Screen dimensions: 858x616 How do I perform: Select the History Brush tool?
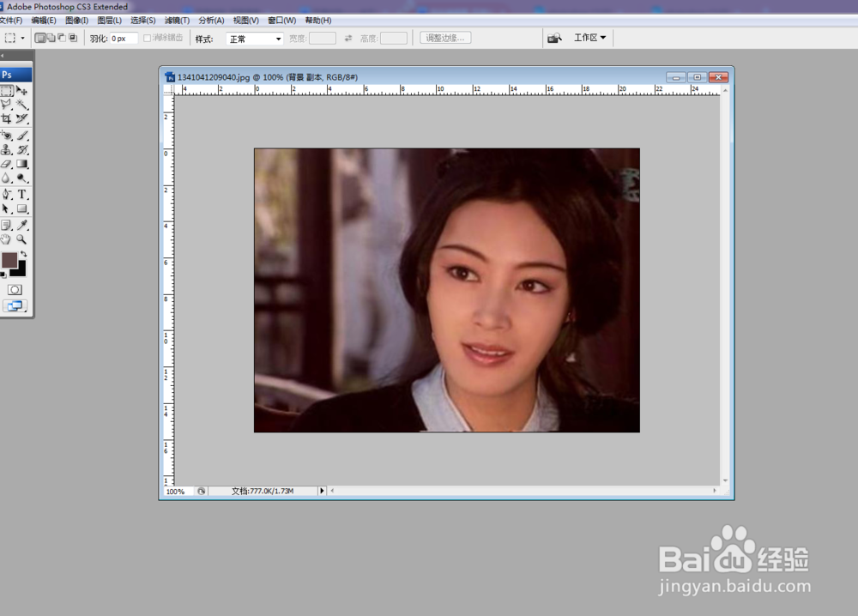22,150
